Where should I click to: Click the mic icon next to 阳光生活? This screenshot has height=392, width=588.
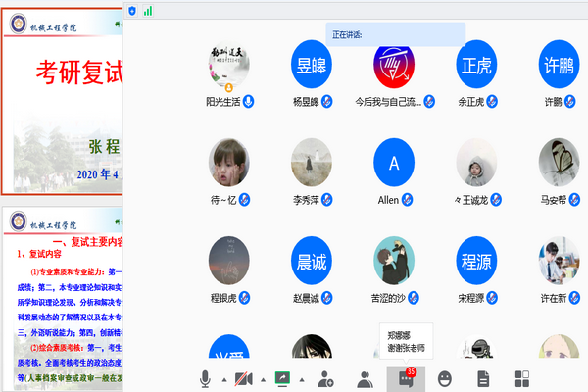[249, 101]
